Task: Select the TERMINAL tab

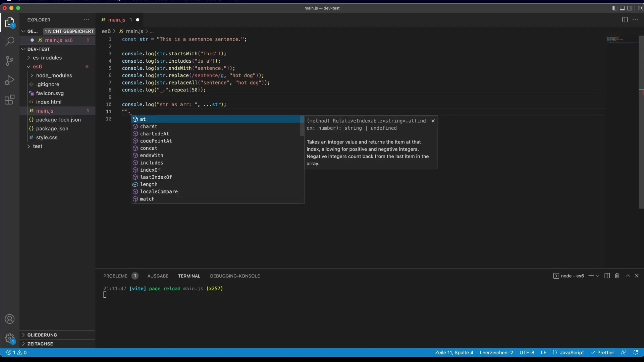Action: [x=189, y=276]
